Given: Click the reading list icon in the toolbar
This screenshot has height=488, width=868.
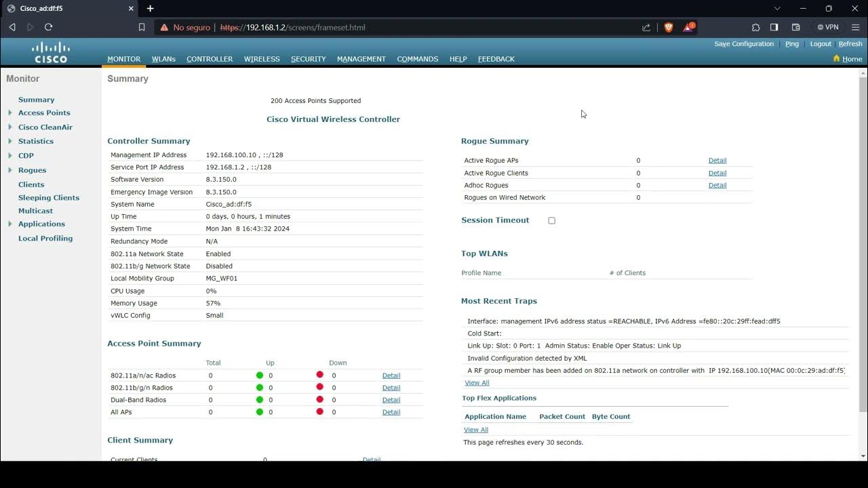Looking at the screenshot, I should click(795, 27).
